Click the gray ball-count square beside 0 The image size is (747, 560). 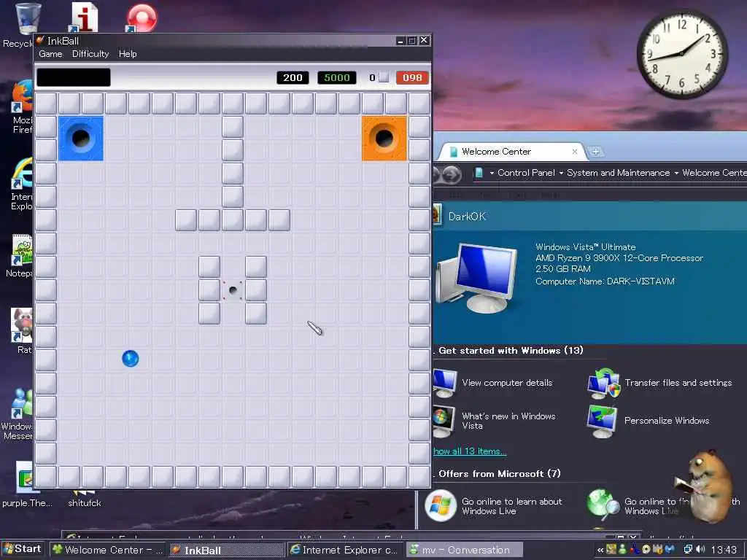[x=384, y=77]
